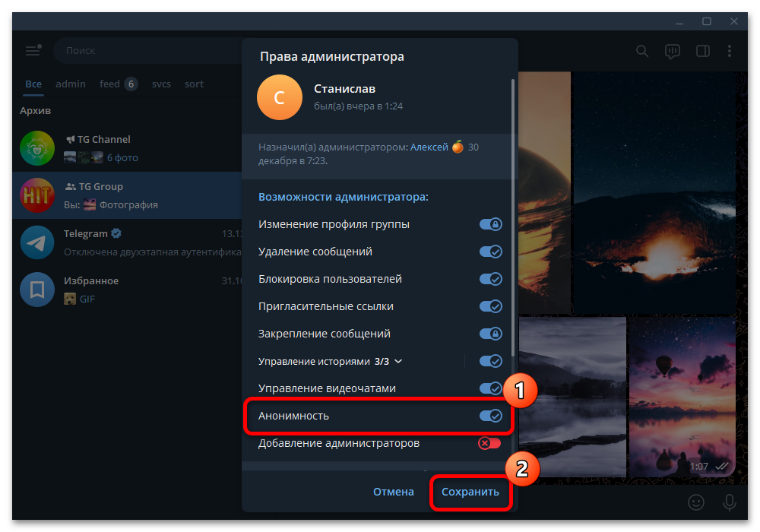Toggle Закрепление сообщений switch
The height and width of the screenshot is (532, 760).
point(490,334)
